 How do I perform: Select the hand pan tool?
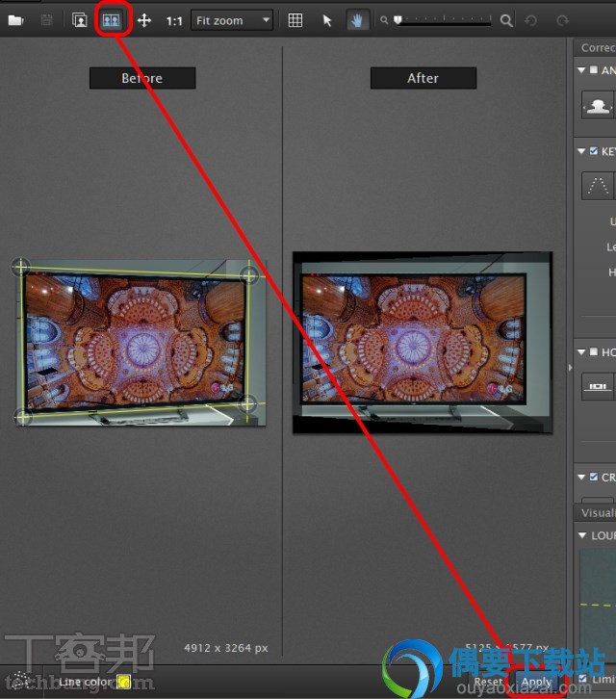coord(357,20)
